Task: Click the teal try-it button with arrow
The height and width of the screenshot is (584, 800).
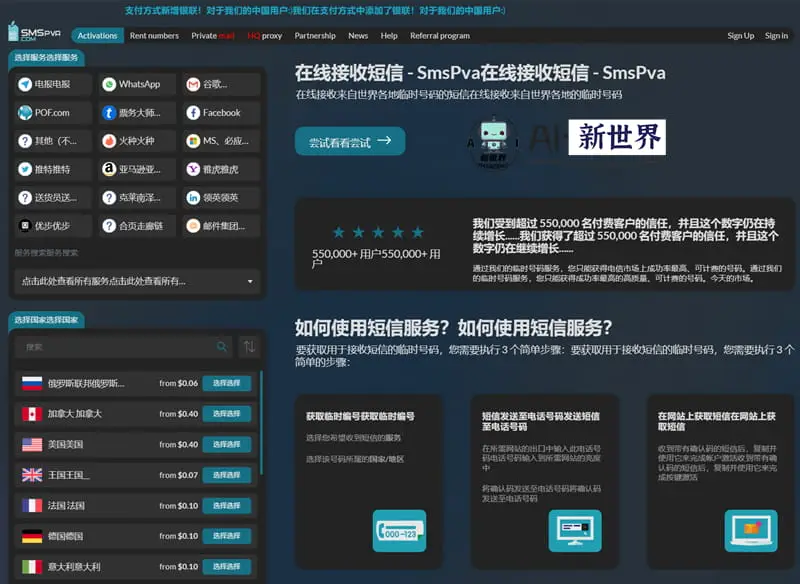Action: coord(349,141)
